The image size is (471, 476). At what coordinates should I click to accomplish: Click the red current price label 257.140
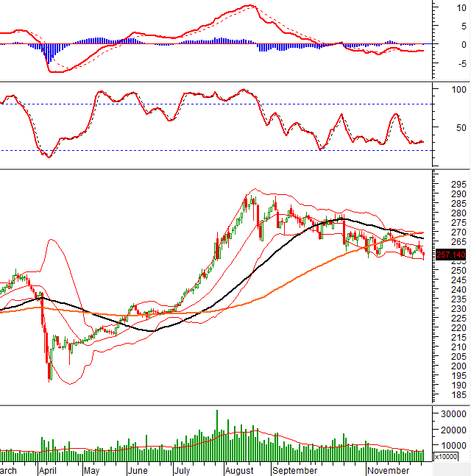click(x=450, y=254)
